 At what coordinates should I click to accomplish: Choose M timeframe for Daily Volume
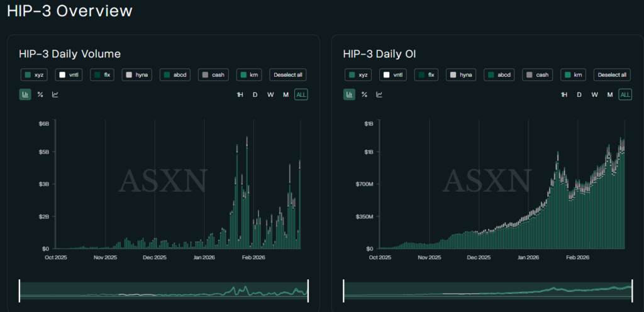[x=286, y=95]
